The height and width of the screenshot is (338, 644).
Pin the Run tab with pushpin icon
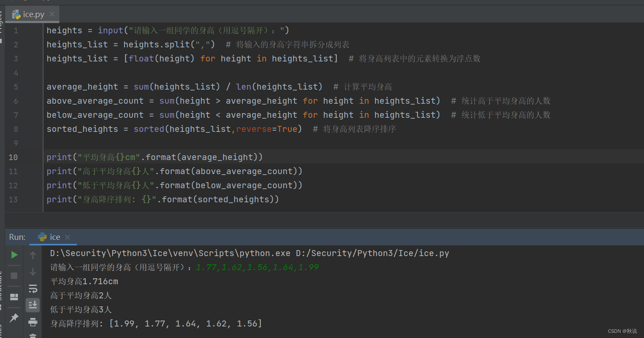14,318
